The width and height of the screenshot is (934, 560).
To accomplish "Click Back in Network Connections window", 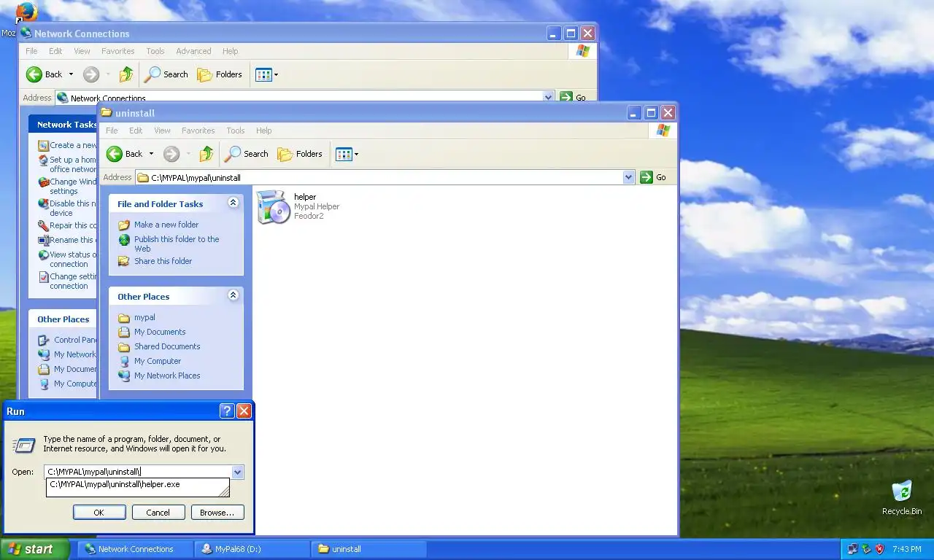I will pos(45,74).
